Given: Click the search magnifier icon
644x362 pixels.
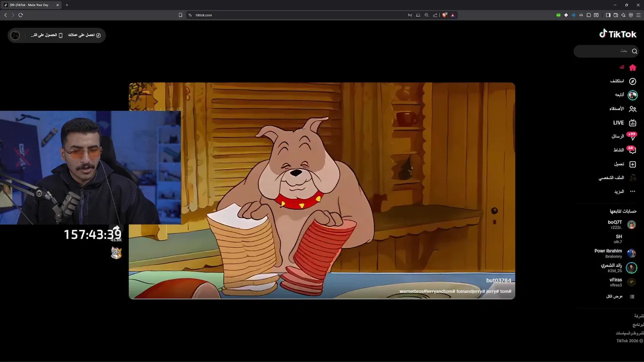Looking at the screenshot, I should (x=634, y=51).
